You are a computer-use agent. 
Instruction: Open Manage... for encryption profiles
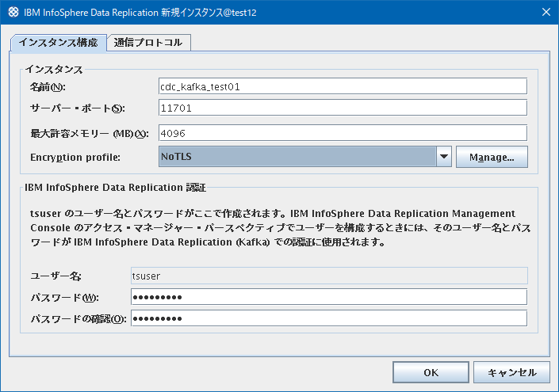click(x=492, y=157)
